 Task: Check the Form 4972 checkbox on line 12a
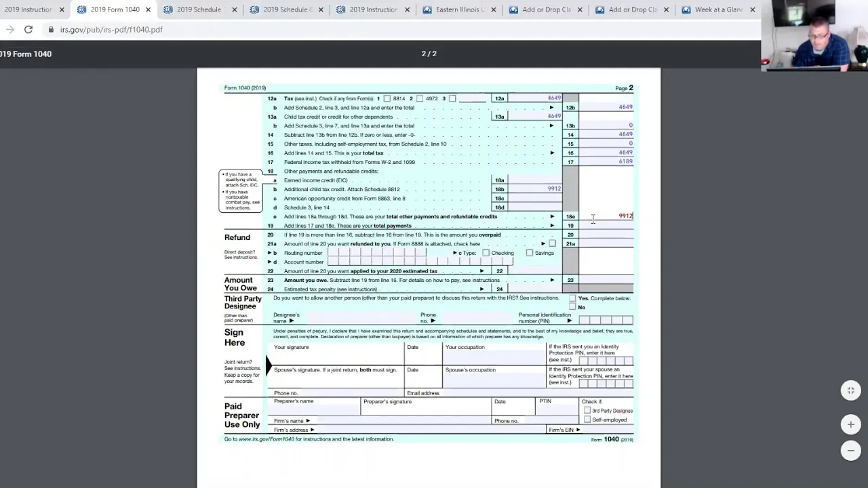pos(419,99)
